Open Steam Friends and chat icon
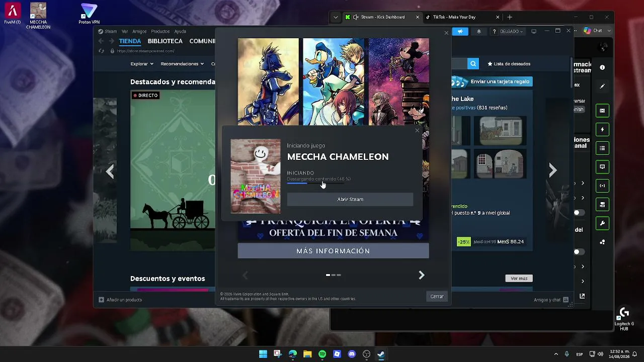The height and width of the screenshot is (362, 644). coord(566,300)
